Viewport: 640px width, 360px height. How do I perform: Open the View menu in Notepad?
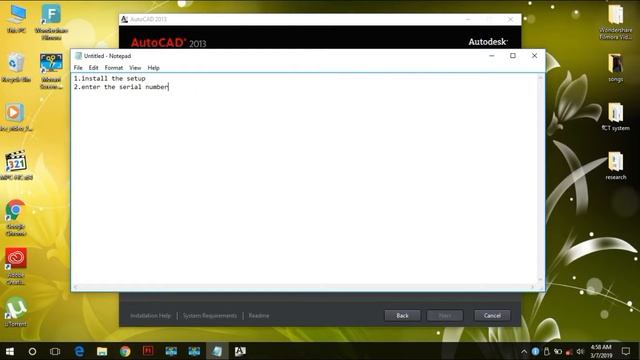[x=135, y=68]
